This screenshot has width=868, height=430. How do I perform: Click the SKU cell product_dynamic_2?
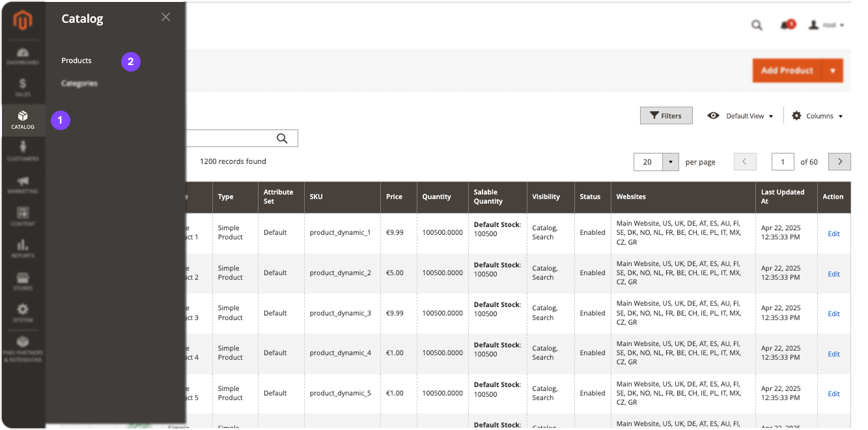[340, 273]
